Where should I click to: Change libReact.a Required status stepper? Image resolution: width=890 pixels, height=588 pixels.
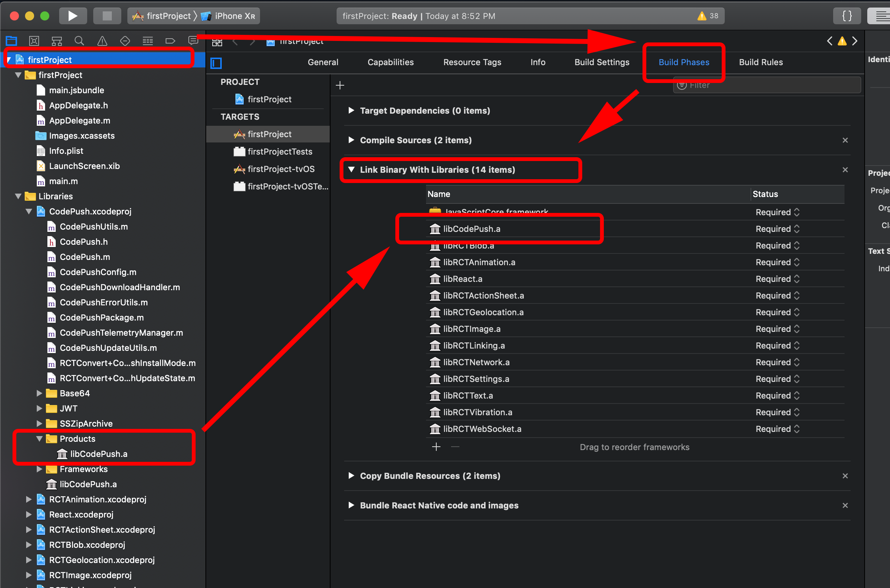click(796, 279)
